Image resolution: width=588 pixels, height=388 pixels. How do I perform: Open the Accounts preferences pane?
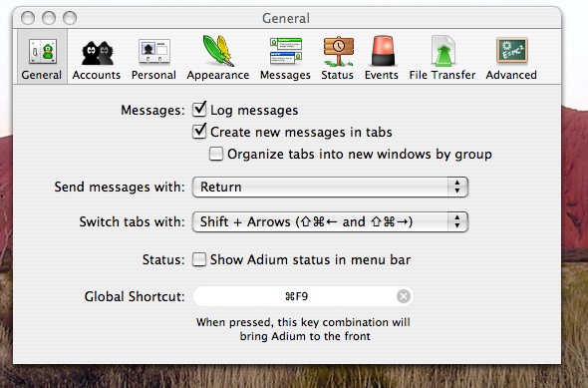click(97, 58)
